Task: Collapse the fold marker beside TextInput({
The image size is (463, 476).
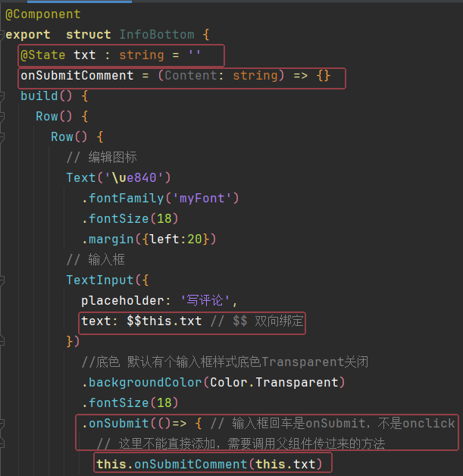Action: (x=2, y=280)
